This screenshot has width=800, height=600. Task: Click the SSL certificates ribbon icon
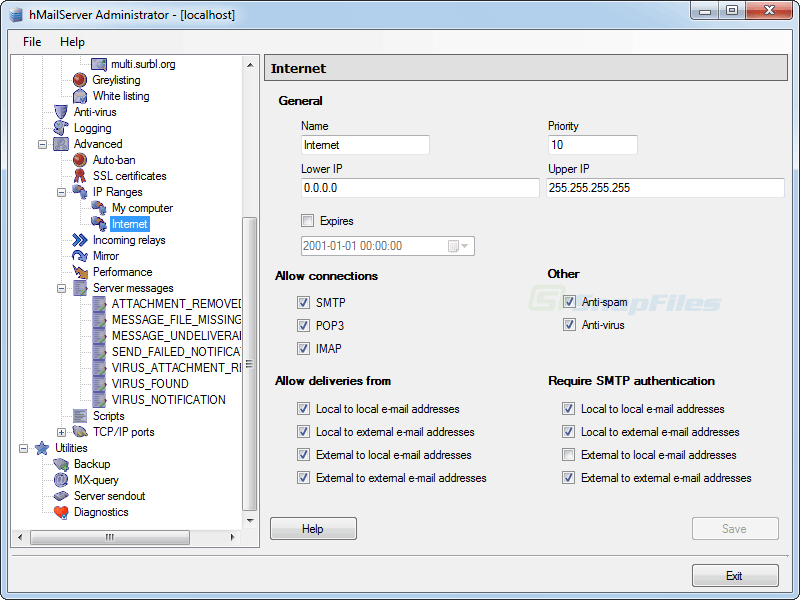(x=80, y=176)
